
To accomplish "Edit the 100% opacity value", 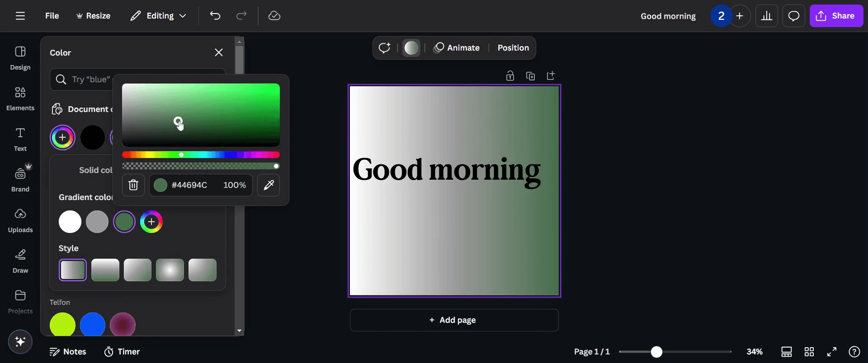I will tap(235, 185).
